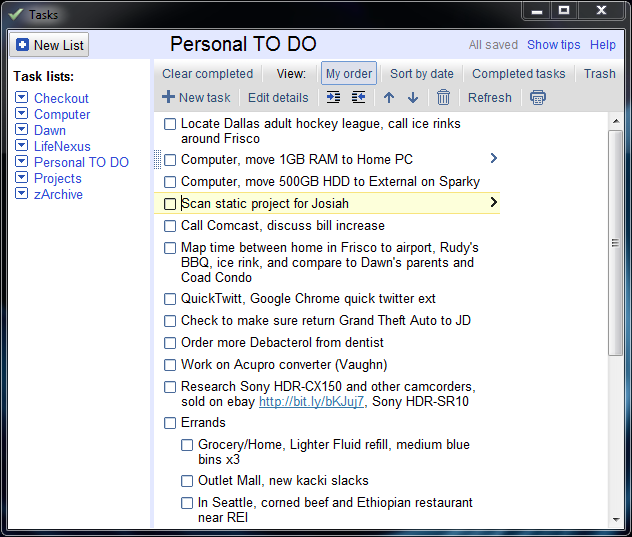The width and height of the screenshot is (632, 537).
Task: Check the Call Comcast task
Action: 170,226
